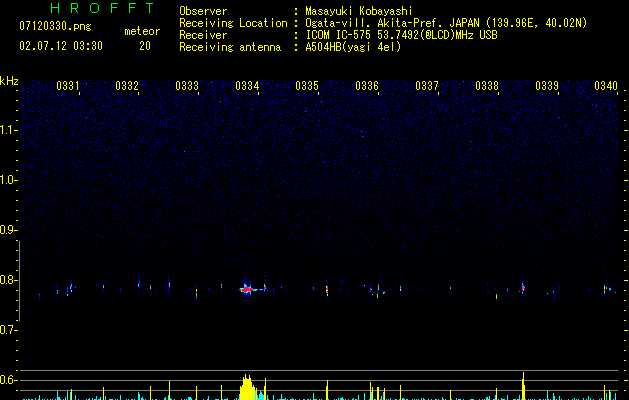Viewport: 629px width, 400px height.
Task: Click the 0.7 kHz axis label
Action: pos(9,330)
